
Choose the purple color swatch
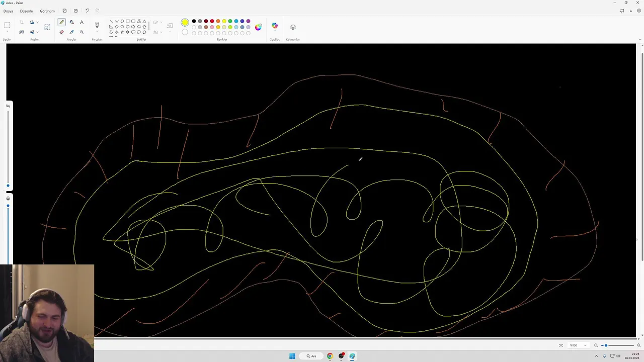[248, 21]
